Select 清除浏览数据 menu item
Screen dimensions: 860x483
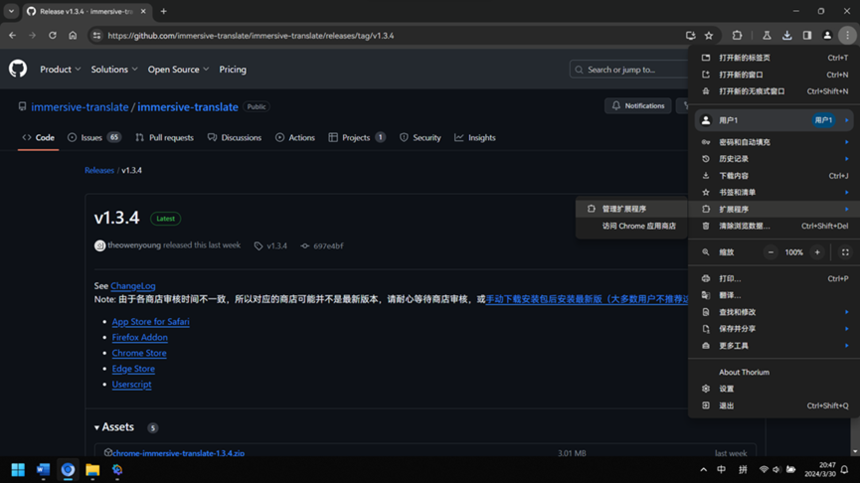coord(773,226)
